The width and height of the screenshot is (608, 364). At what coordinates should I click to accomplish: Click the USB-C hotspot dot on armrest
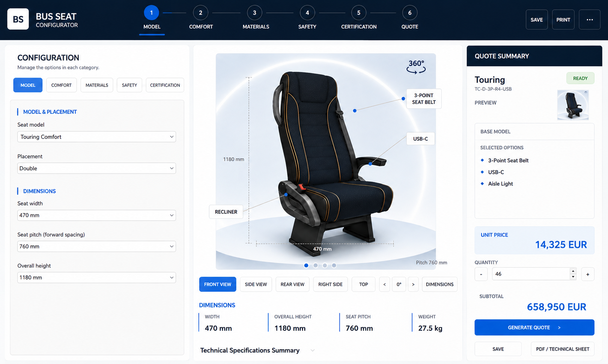coord(370,164)
